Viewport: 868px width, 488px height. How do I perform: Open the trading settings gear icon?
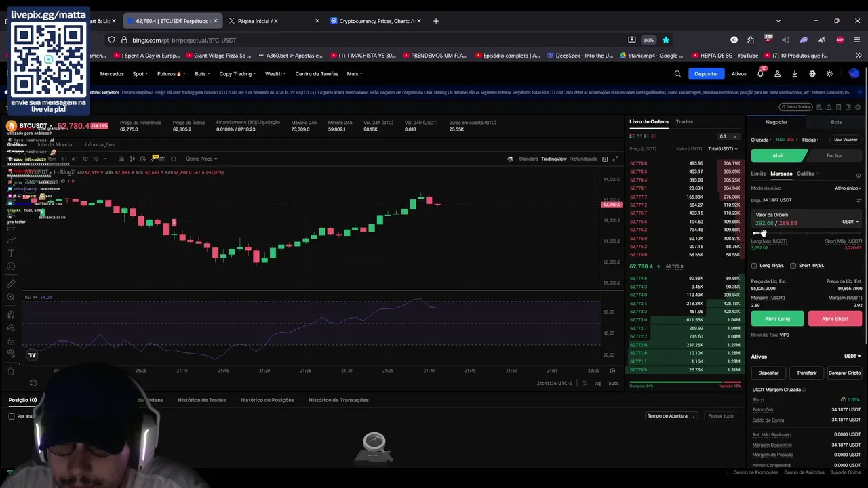(858, 107)
